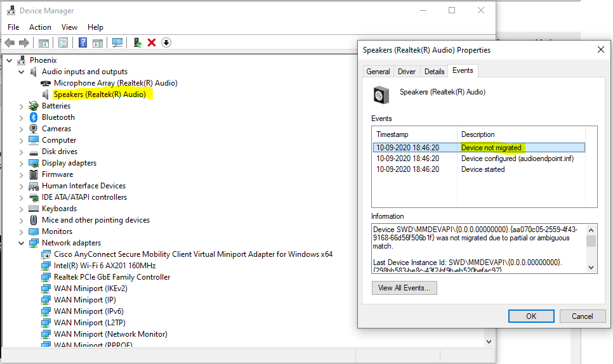Image resolution: width=613 pixels, height=364 pixels.
Task: Collapse Audio inputs and outputs
Action: pos(21,72)
